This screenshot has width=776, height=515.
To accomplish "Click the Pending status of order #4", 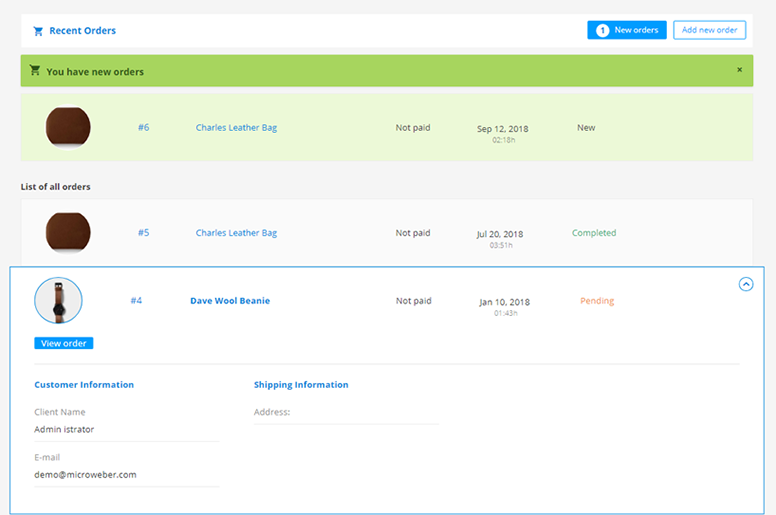I will (597, 301).
